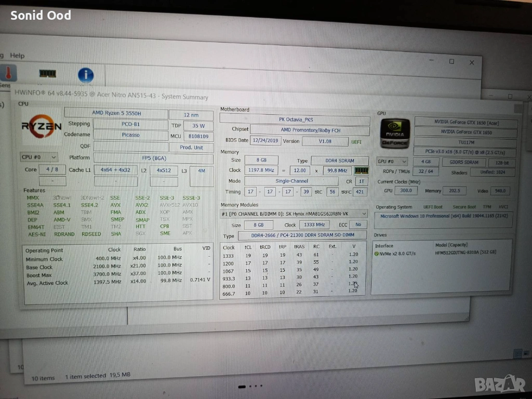This screenshot has height=399, width=532.
Task: Open the blue About info icon
Action: [x=86, y=75]
